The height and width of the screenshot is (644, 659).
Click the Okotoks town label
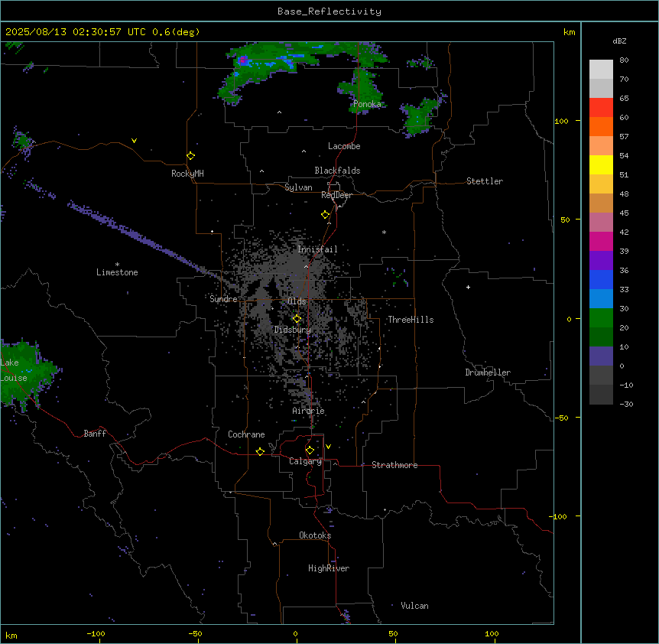(315, 535)
